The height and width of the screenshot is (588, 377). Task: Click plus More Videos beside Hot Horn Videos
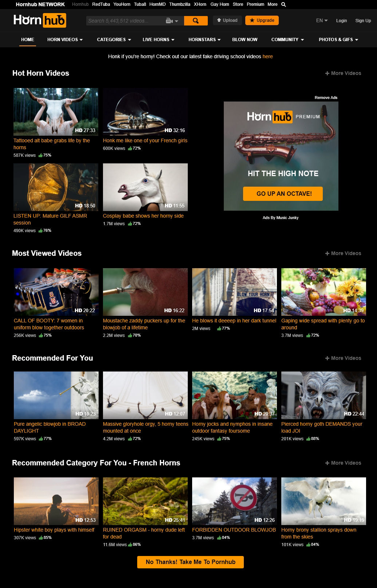[343, 73]
